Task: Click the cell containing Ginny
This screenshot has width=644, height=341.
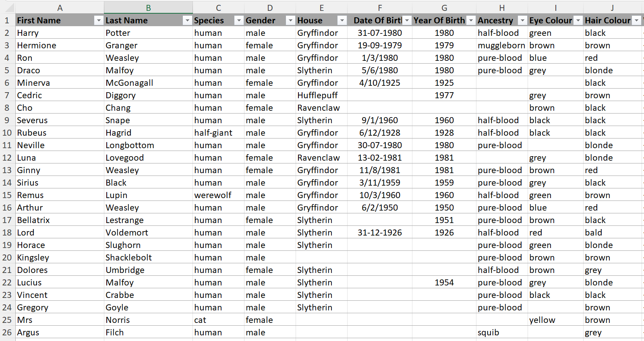Action: click(x=60, y=170)
